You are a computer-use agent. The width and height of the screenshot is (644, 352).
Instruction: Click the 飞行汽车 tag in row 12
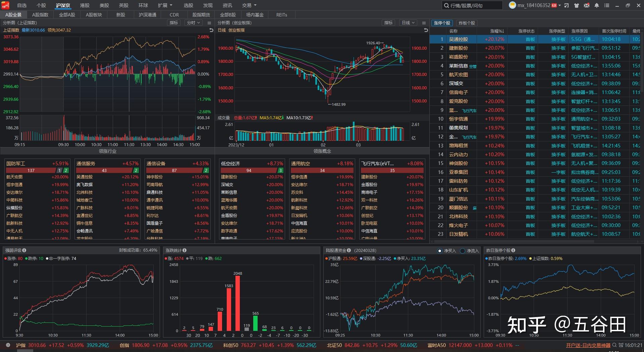pyautogui.click(x=469, y=137)
